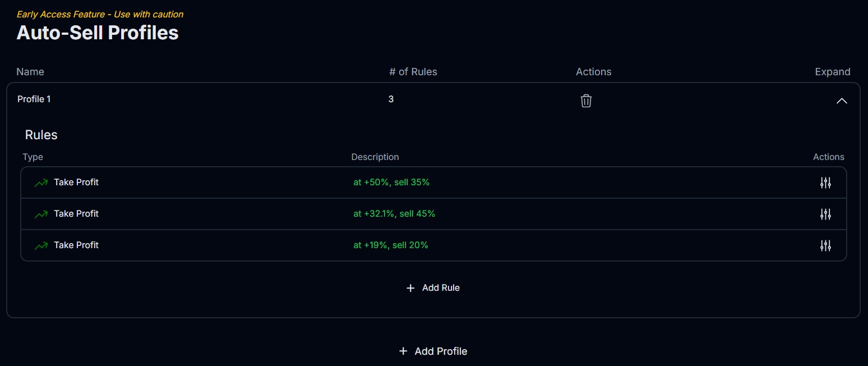This screenshot has height=366, width=868.
Task: Click the trend arrow icon on the +32.1% rule
Action: coord(41,214)
